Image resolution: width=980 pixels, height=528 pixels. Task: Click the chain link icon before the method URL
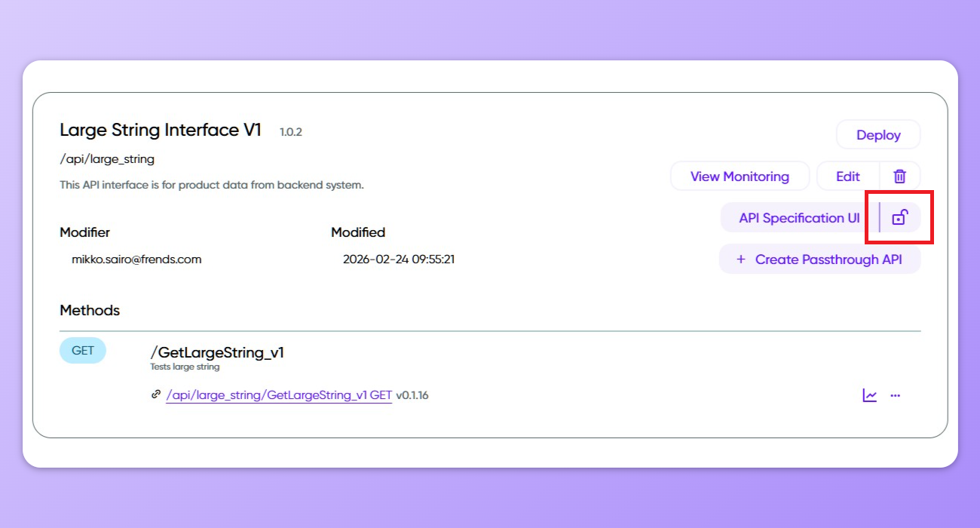point(156,394)
